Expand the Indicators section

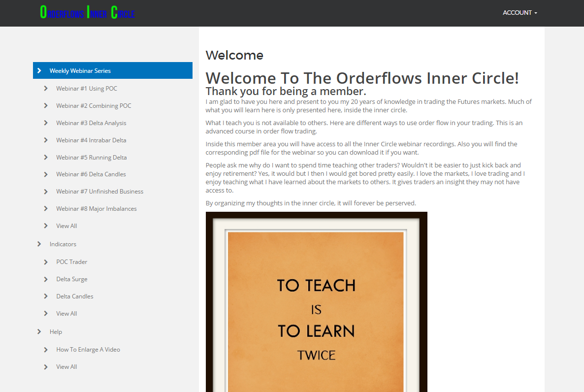(63, 244)
